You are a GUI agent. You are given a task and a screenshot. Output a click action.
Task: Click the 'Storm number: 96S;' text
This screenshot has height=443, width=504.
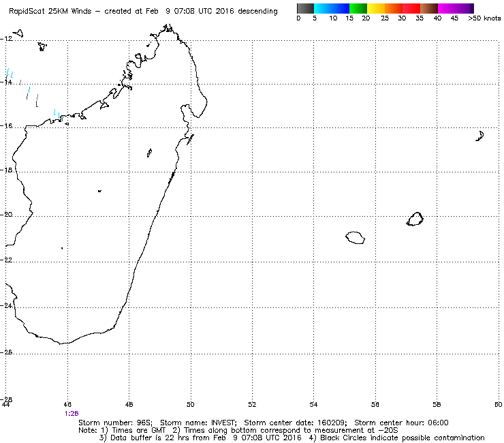(115, 423)
